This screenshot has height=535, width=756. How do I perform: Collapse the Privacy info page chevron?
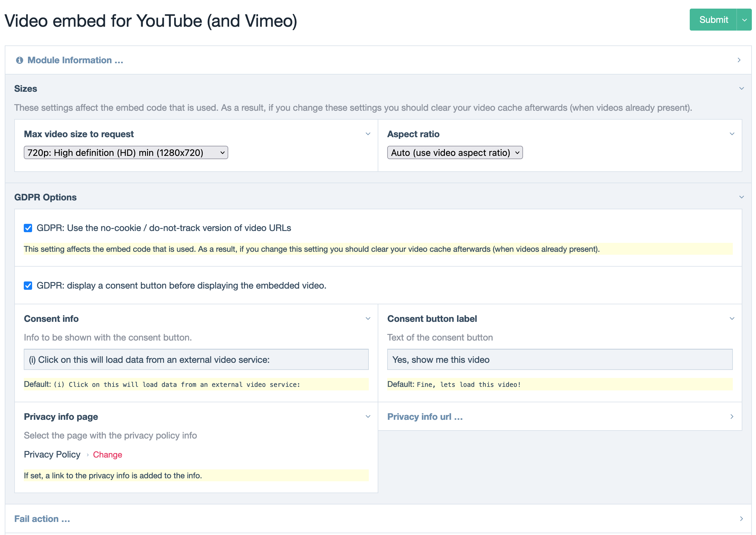click(368, 417)
